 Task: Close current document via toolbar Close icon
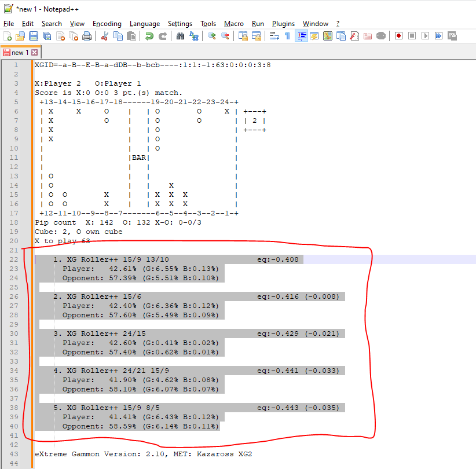60,36
